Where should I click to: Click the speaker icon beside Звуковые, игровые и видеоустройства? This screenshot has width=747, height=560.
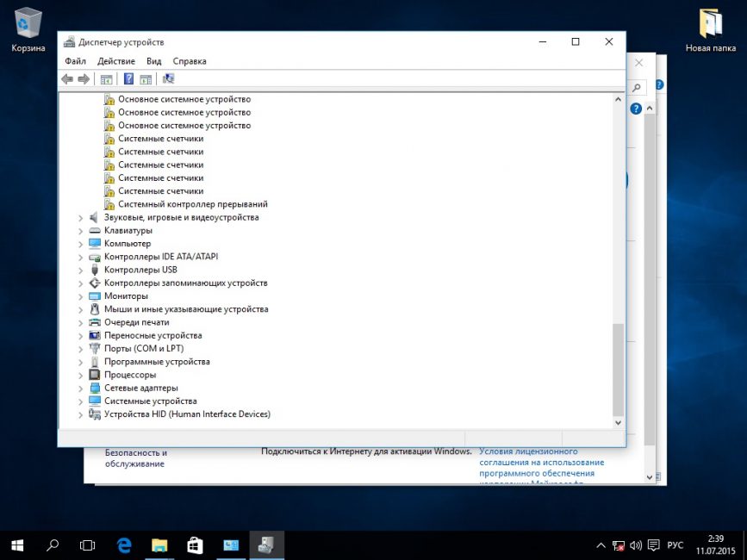tap(94, 217)
